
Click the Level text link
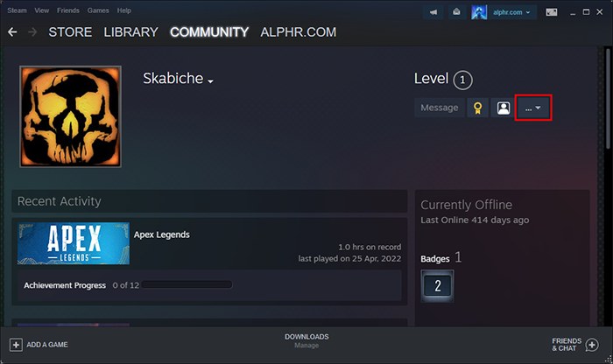pos(431,79)
